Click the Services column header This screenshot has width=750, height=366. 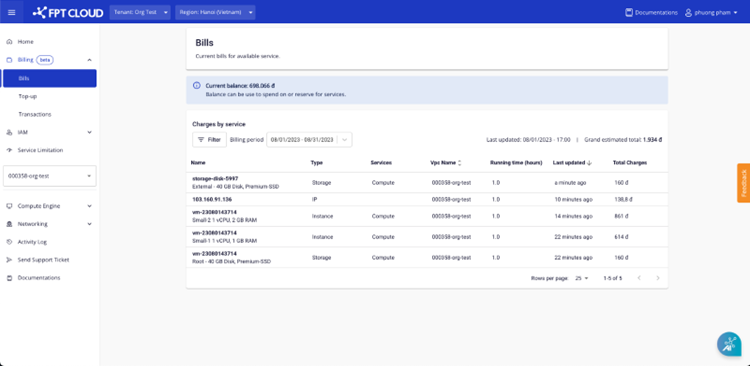point(381,163)
